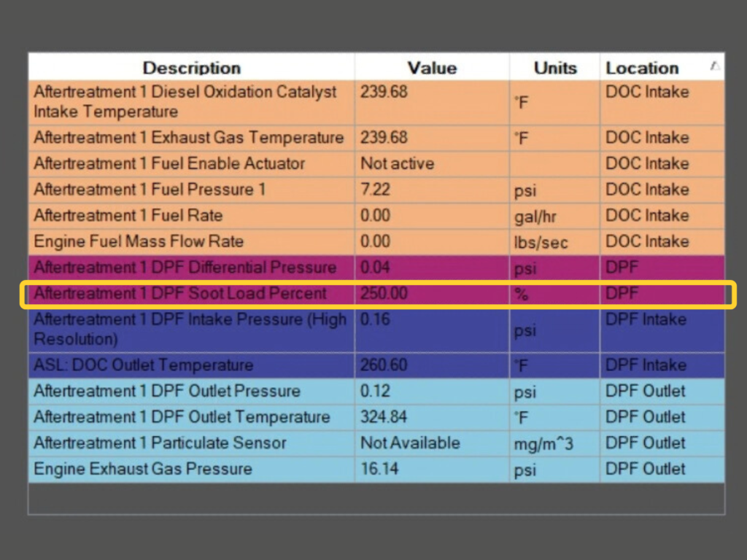Click the Units column header
Screen dimensions: 747x560
point(554,68)
